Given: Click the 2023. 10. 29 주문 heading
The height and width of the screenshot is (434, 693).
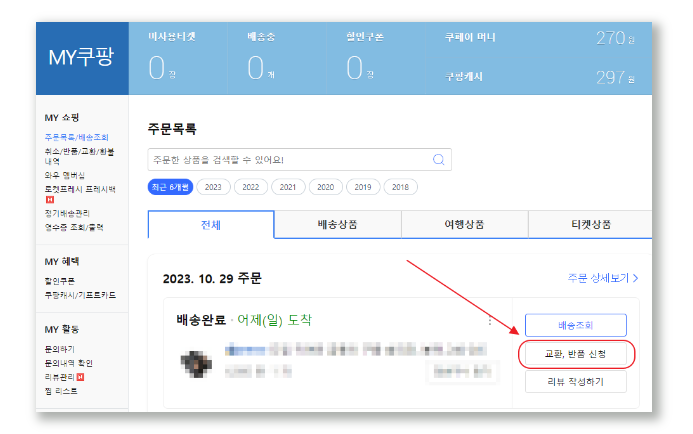Looking at the screenshot, I should 212,278.
